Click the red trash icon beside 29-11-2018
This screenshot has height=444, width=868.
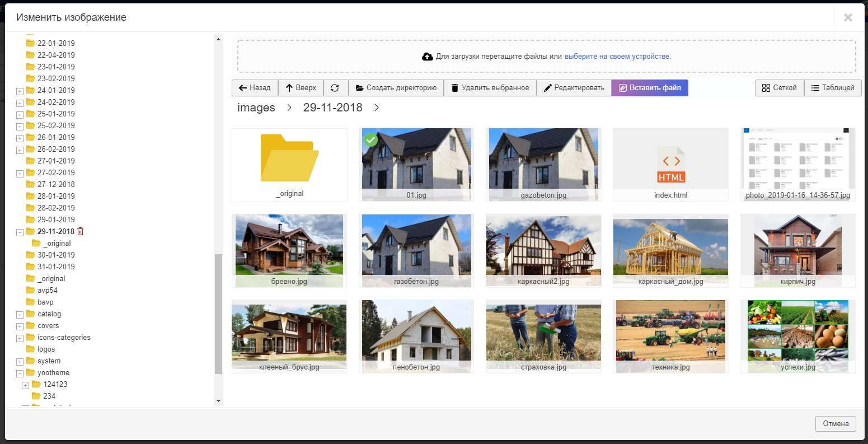pos(81,231)
